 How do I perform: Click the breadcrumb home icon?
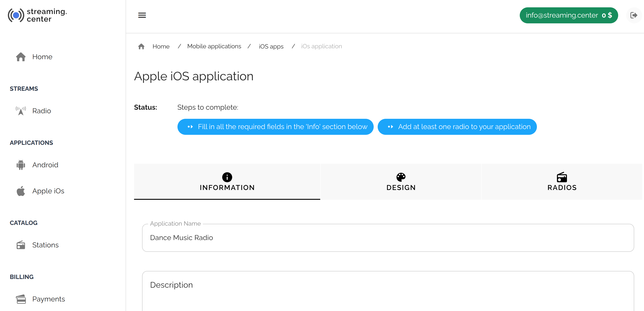point(141,46)
